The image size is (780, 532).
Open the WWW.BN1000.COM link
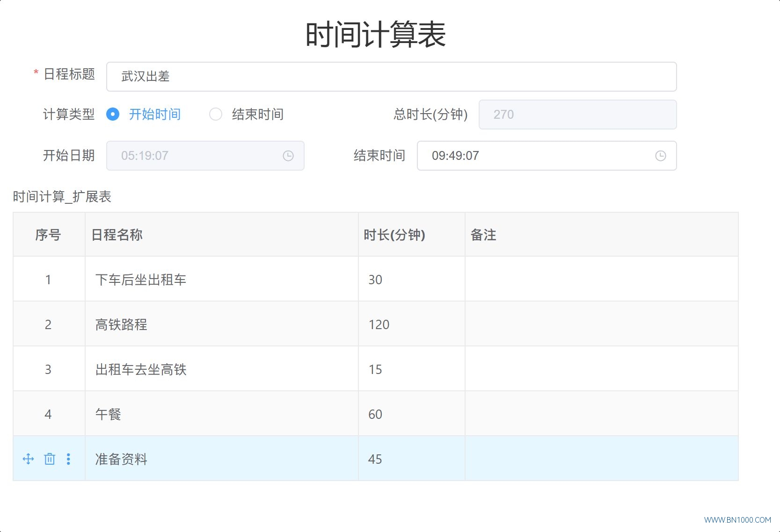[737, 520]
